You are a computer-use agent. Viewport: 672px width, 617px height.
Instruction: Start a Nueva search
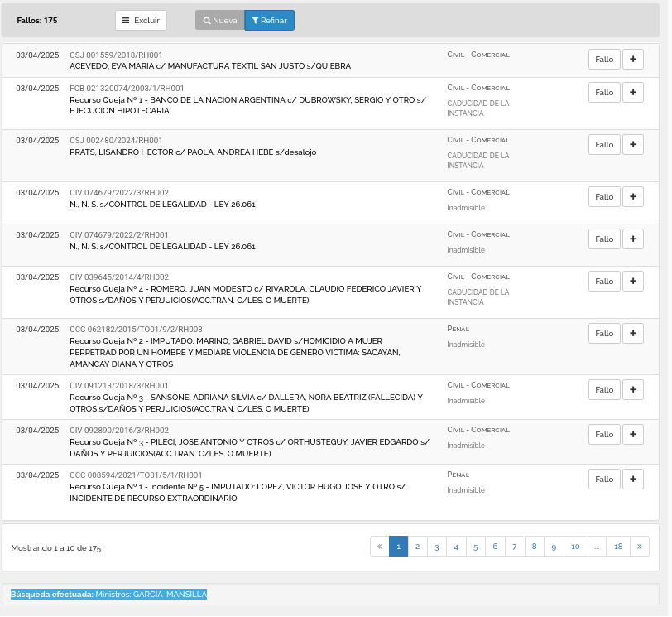click(x=220, y=21)
